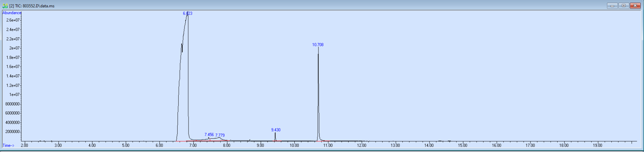
Task: Click the 10.00 time axis value
Action: [294, 145]
